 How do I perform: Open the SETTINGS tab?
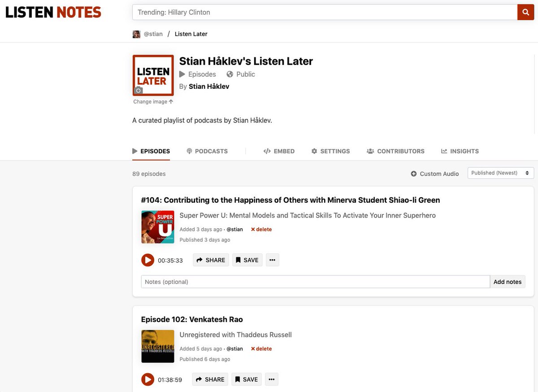(330, 151)
